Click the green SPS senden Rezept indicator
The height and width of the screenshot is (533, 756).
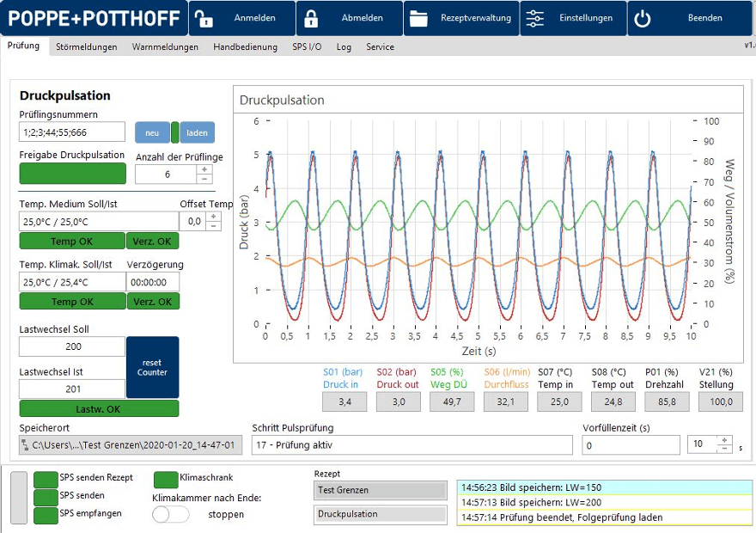pyautogui.click(x=46, y=479)
